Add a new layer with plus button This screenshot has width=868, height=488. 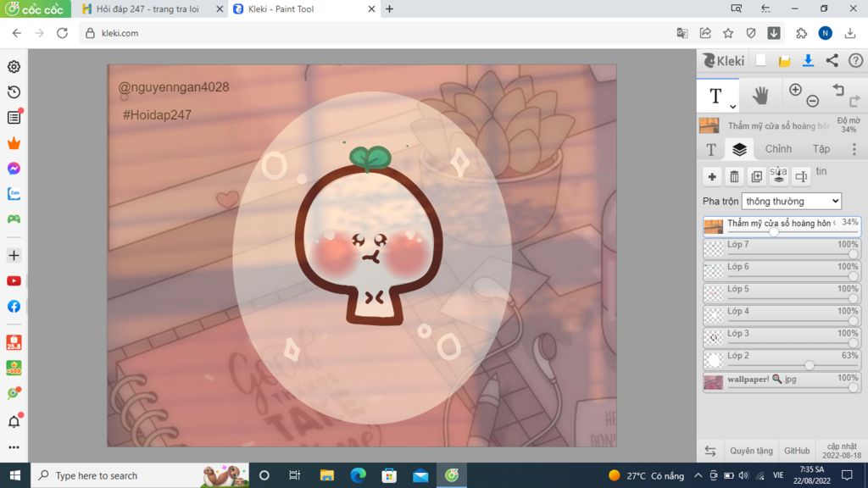pyautogui.click(x=712, y=176)
